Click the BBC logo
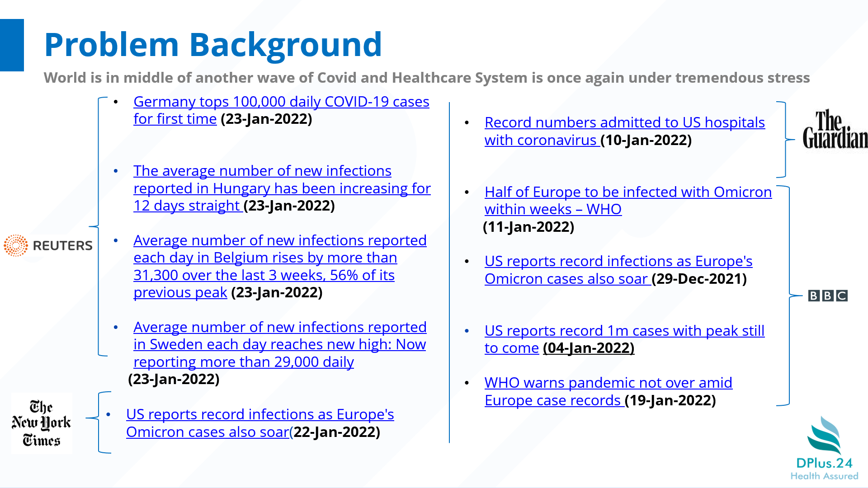Viewport: 868px width, 488px height. (x=827, y=296)
